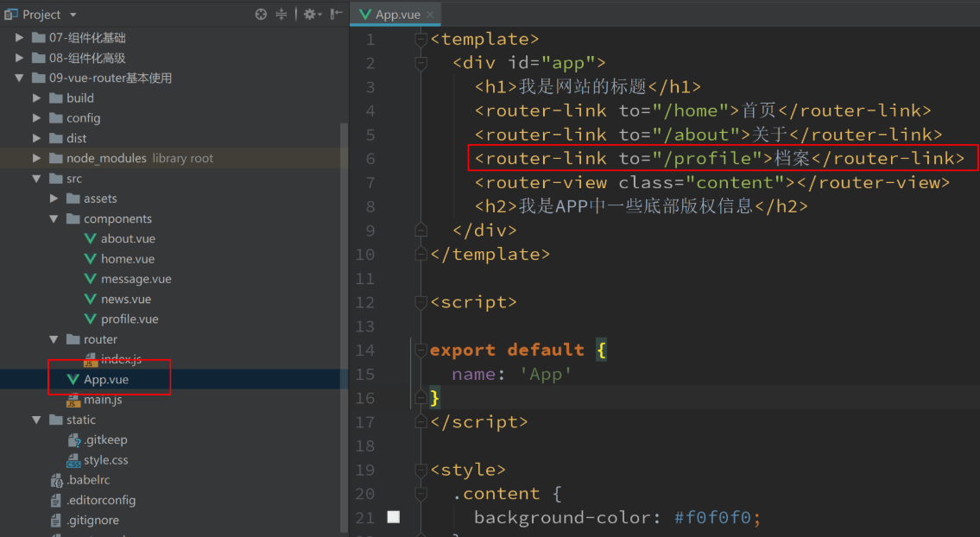980x537 pixels.
Task: Expand the build folder
Action: point(36,98)
